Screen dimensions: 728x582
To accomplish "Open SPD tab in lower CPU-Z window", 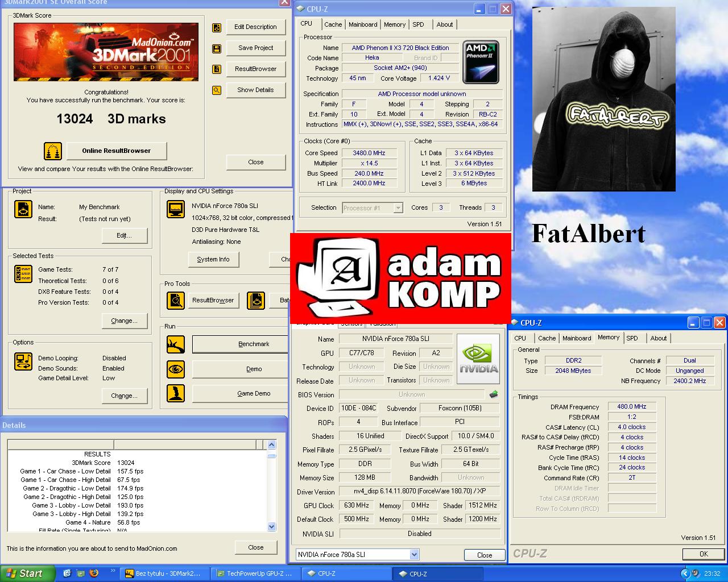I will tap(632, 338).
